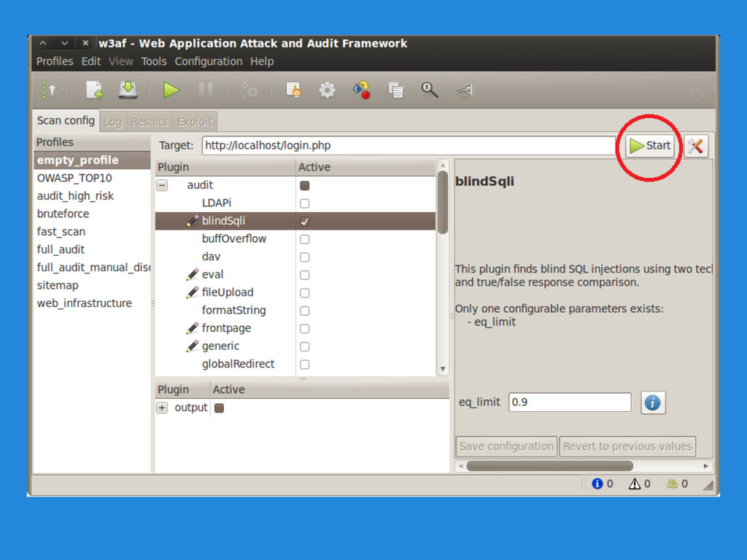Open the Help menu
This screenshot has width=747, height=560.
click(262, 61)
